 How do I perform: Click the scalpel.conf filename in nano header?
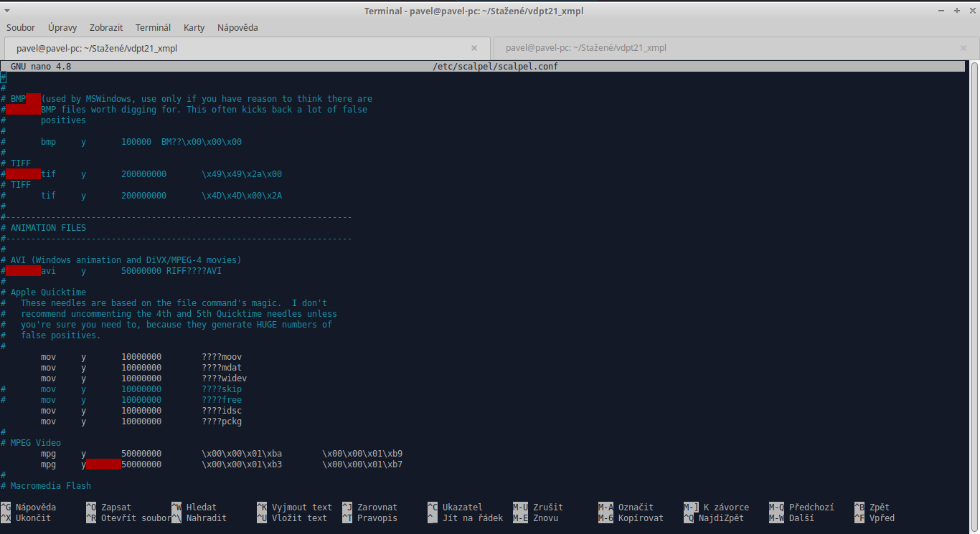[495, 67]
